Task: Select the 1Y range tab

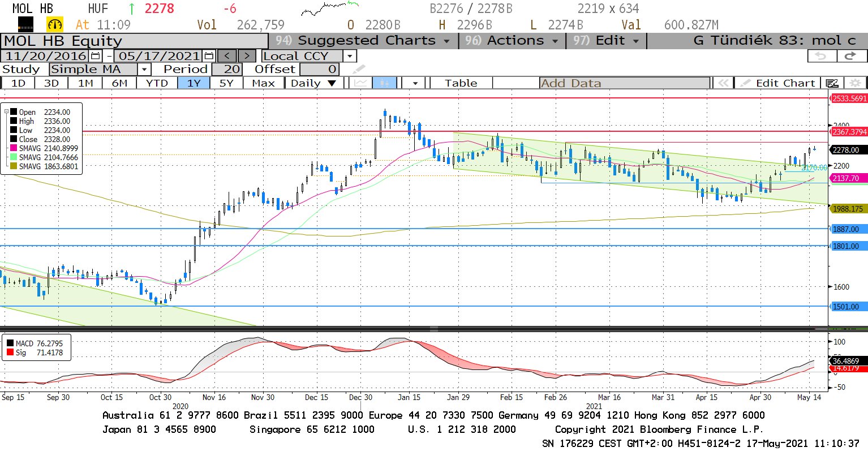Action: coord(194,83)
